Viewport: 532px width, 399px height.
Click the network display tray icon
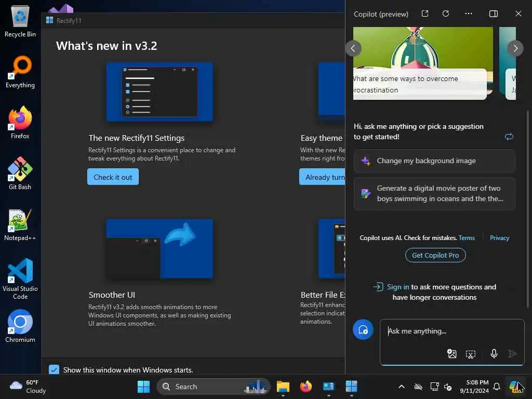click(x=434, y=387)
